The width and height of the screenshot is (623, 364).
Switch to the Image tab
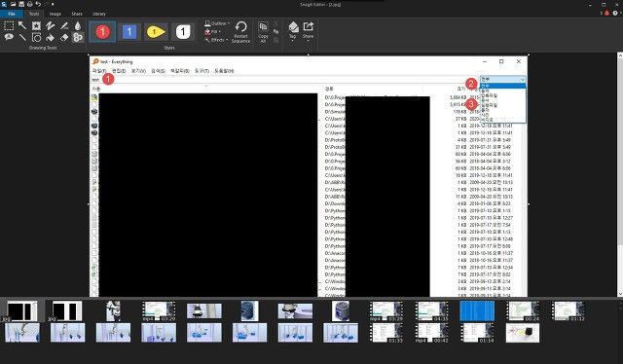55,14
